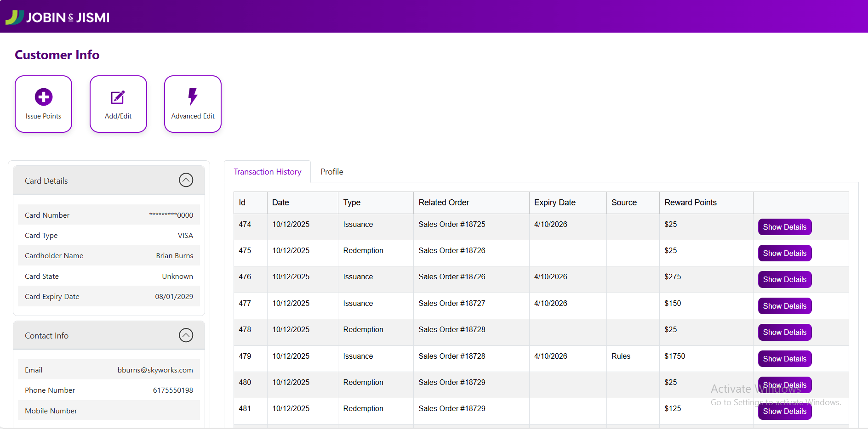Select the Transaction History tab

point(267,171)
